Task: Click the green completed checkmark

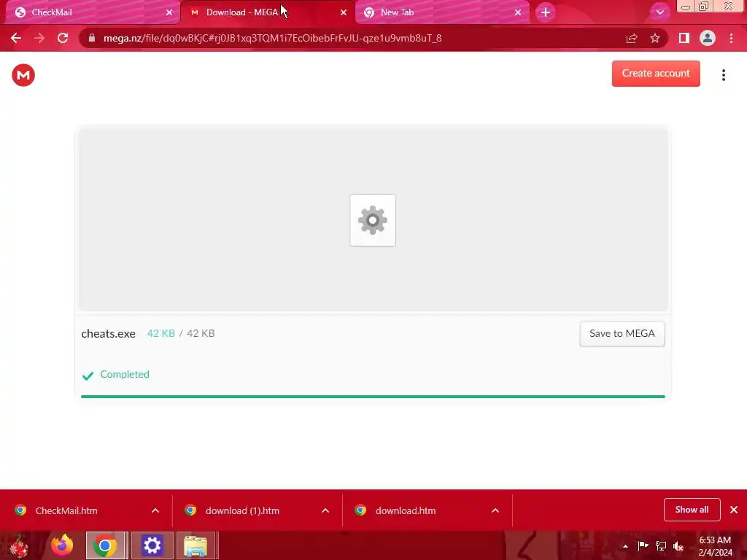Action: pos(88,376)
